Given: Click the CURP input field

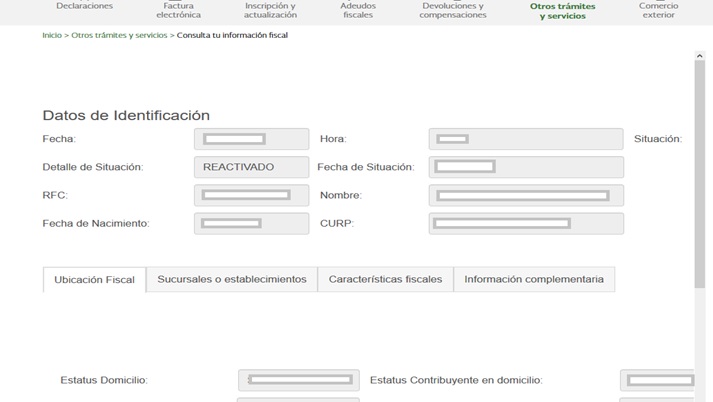Looking at the screenshot, I should tap(525, 223).
